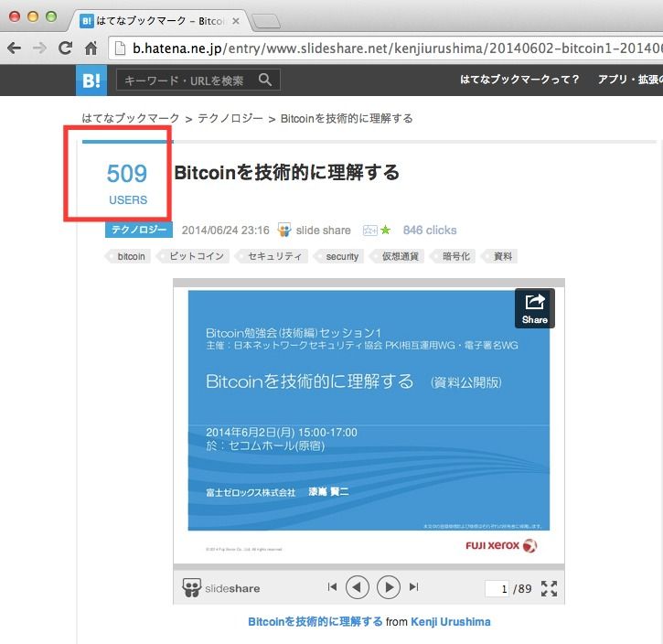Viewport: 663px width, 644px height.
Task: Jump to last slide button
Action: pyautogui.click(x=413, y=587)
